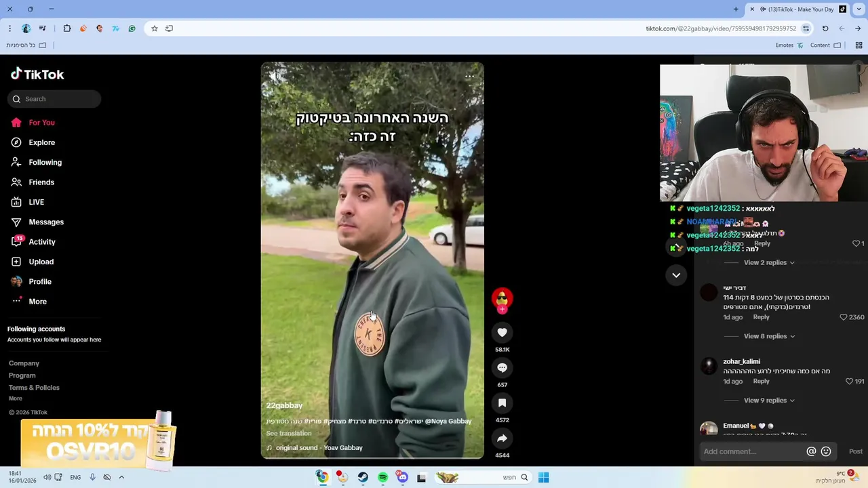Open a new browser tab
This screenshot has width=868, height=488.
(736, 9)
